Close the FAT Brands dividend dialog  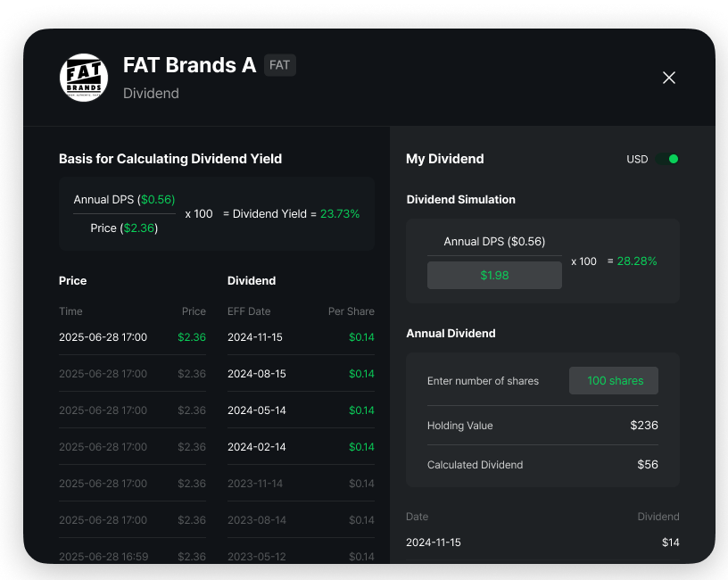click(x=668, y=78)
